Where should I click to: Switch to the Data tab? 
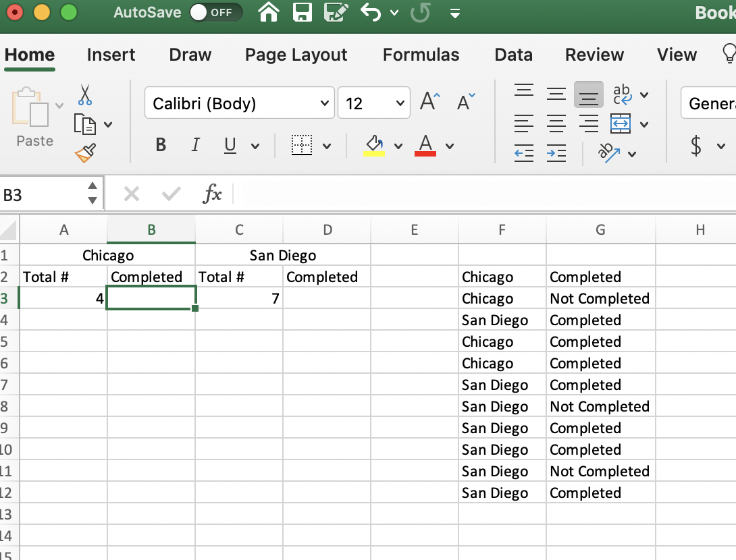tap(513, 55)
